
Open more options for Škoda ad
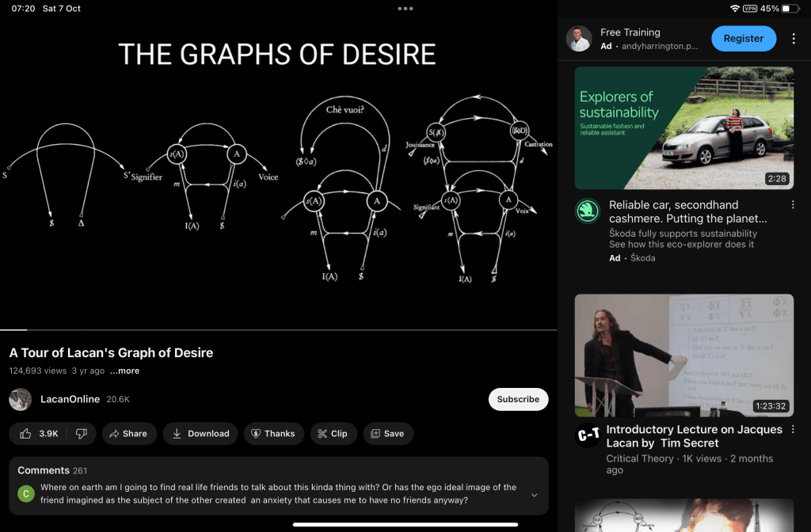tap(792, 205)
